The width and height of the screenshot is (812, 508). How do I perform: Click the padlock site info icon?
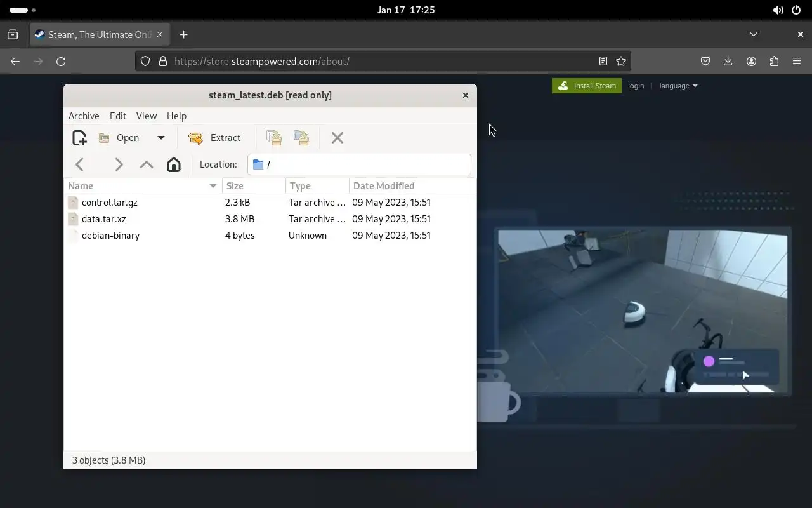tap(163, 62)
